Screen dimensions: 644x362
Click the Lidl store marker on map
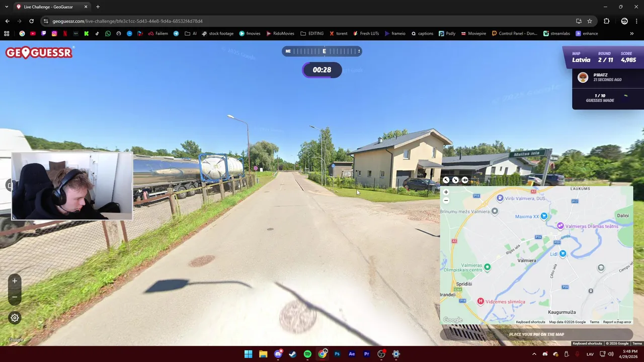click(563, 254)
